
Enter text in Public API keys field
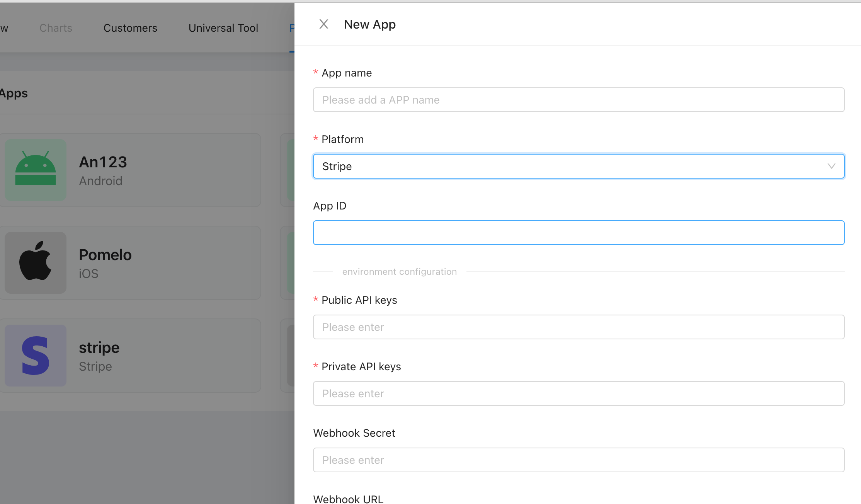579,327
